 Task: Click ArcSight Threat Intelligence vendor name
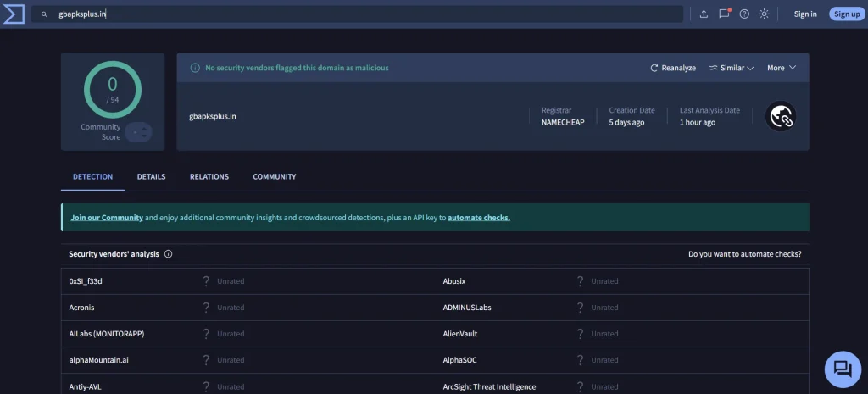[x=489, y=387]
